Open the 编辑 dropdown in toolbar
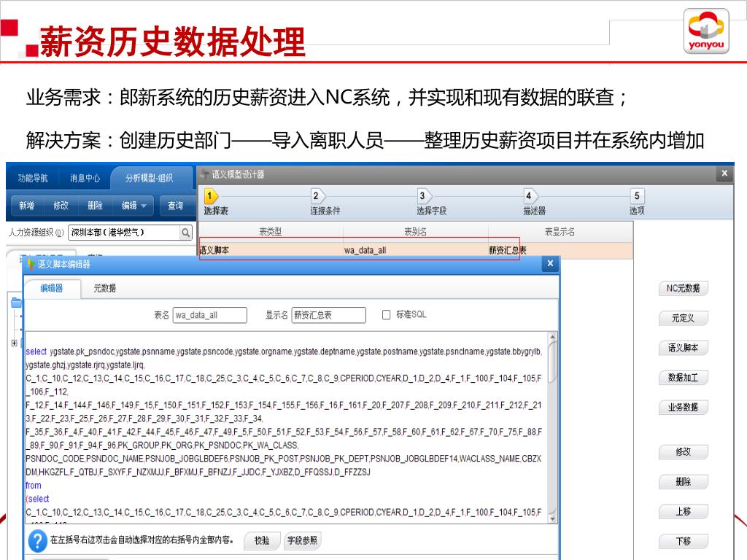747x560 pixels. click(133, 206)
